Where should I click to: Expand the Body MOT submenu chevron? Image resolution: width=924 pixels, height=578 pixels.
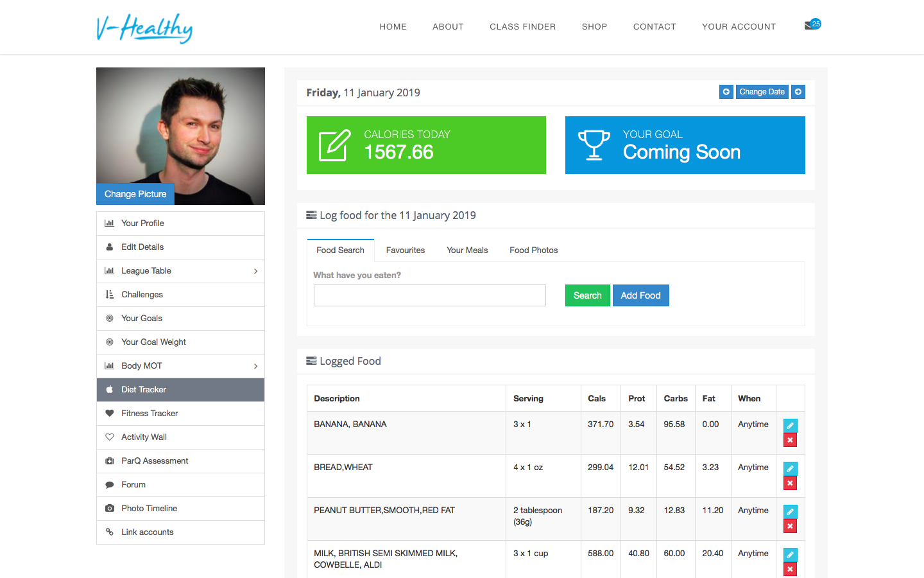[x=255, y=366]
